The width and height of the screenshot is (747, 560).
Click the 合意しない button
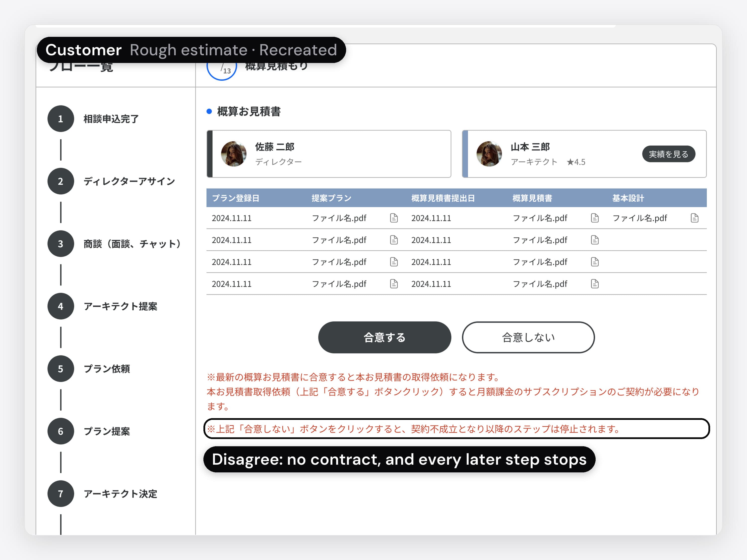(x=528, y=337)
